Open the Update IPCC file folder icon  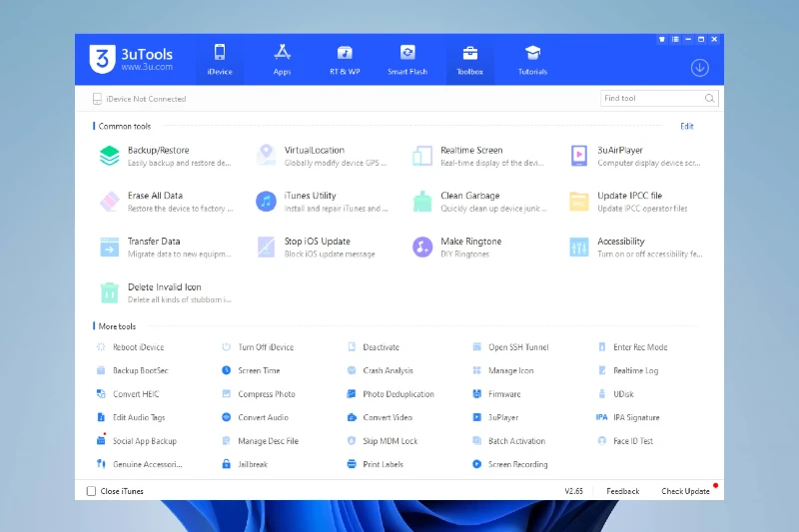[x=579, y=201]
